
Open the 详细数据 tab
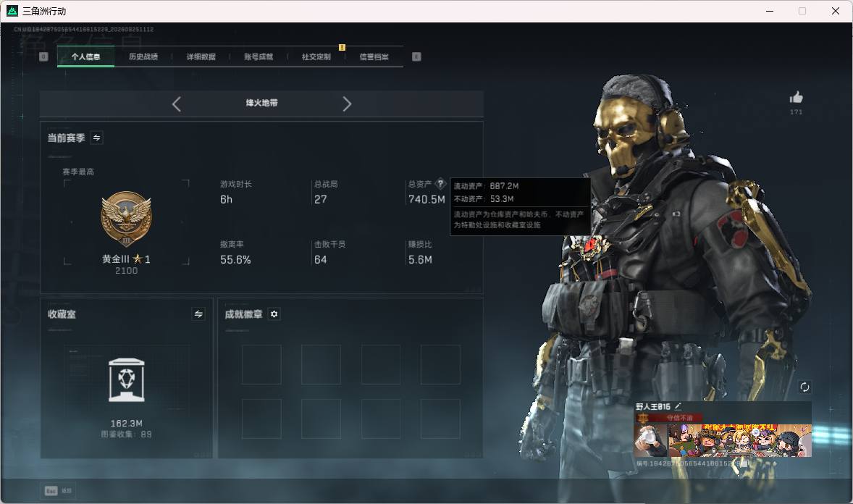(201, 56)
